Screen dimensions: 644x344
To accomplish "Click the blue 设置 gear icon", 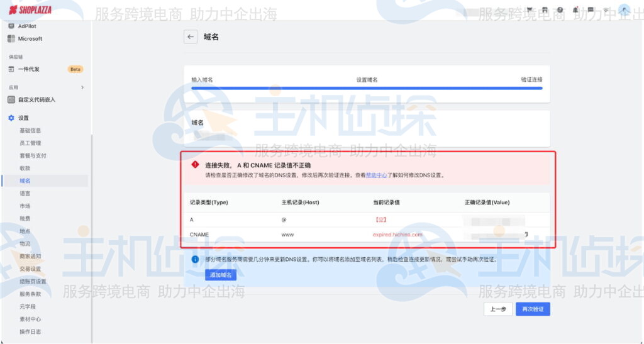I will pyautogui.click(x=11, y=118).
